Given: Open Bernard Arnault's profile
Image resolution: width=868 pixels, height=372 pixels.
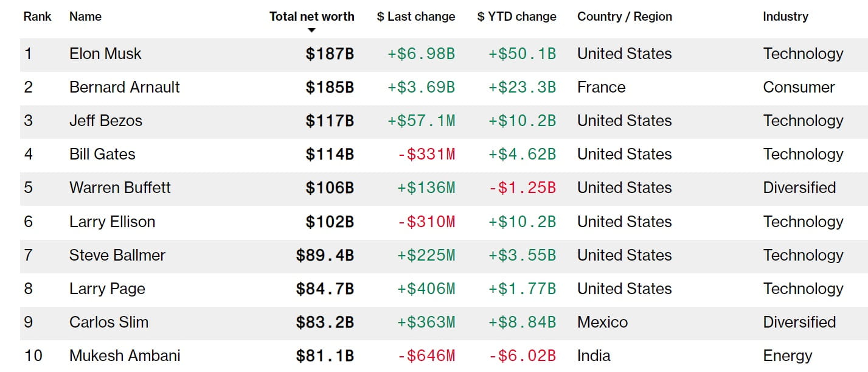Looking at the screenshot, I should point(125,87).
